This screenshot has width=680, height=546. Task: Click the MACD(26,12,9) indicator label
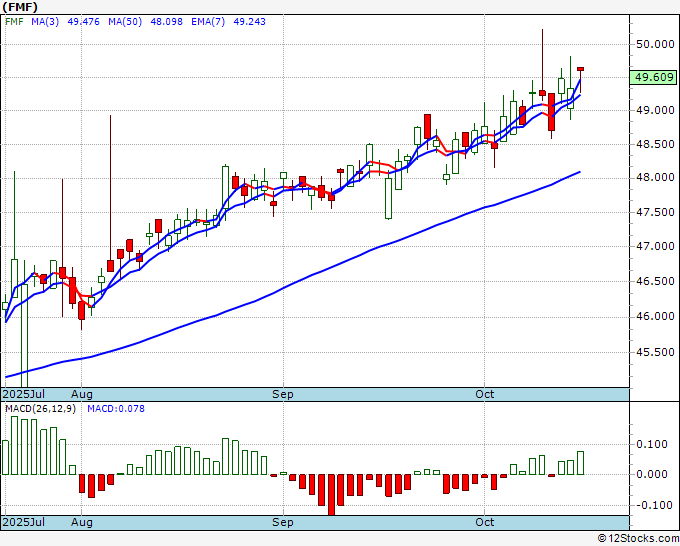[40, 409]
